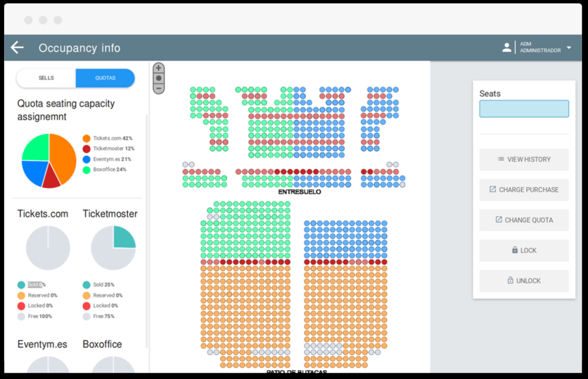Click the blue Eventym.es legend swatch

point(86,159)
